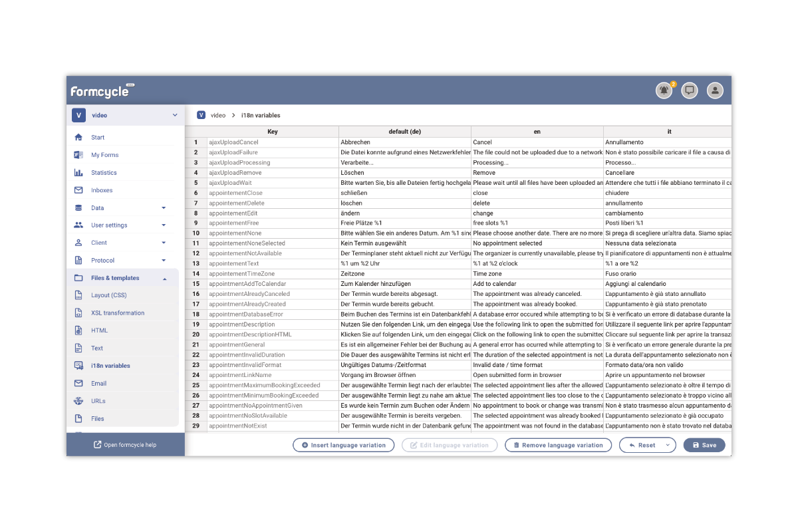
Task: Click the Reset button
Action: 641,446
